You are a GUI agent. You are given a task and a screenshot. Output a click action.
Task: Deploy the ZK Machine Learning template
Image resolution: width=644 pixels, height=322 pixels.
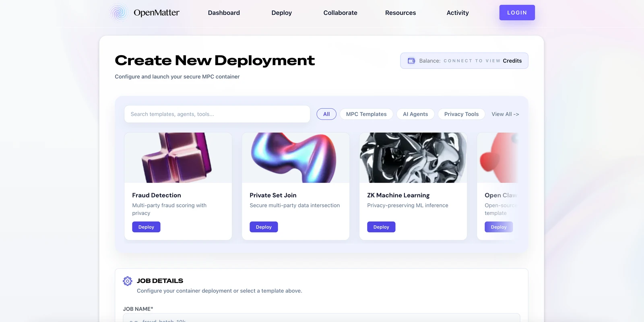[x=381, y=227]
